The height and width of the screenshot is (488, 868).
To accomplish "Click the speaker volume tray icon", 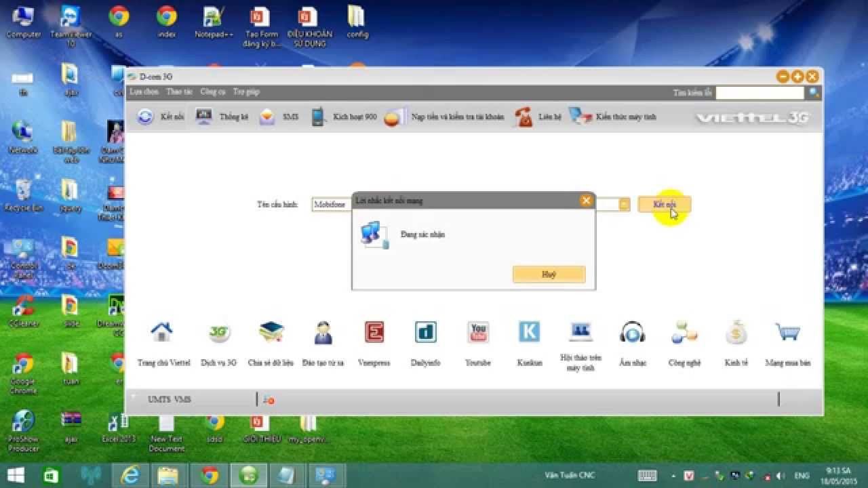I will click(x=781, y=476).
